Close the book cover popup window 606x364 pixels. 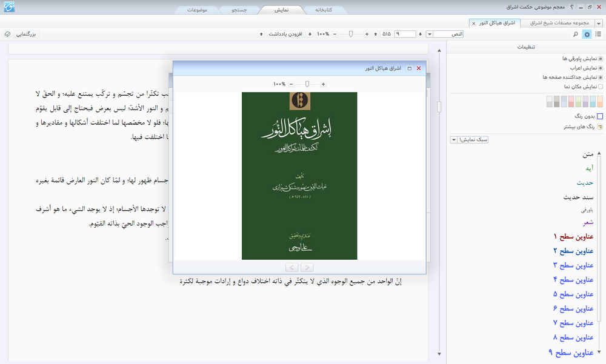(x=419, y=68)
